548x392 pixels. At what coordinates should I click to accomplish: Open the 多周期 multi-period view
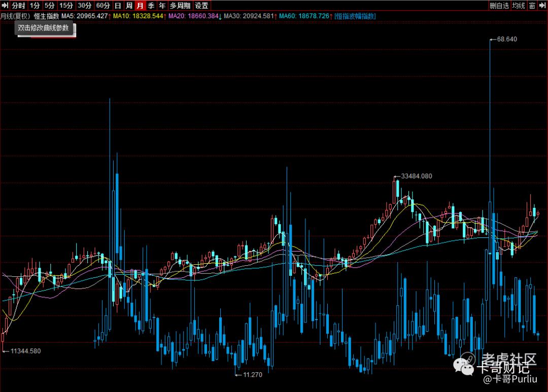click(x=180, y=5)
